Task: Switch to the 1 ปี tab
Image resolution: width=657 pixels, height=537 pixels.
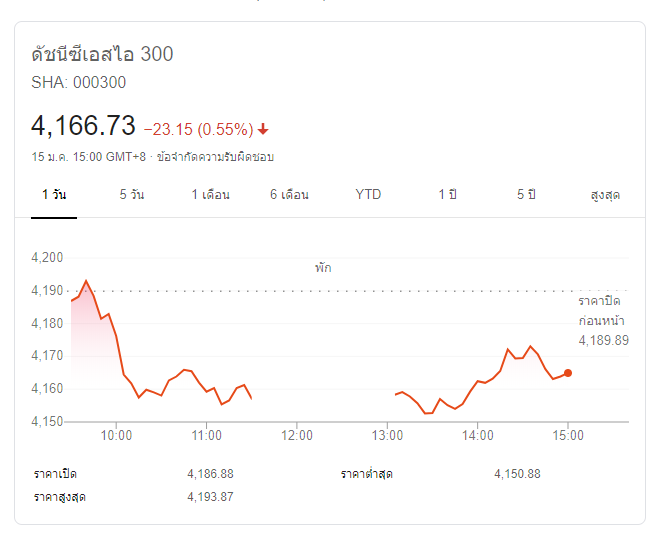Action: (x=447, y=194)
